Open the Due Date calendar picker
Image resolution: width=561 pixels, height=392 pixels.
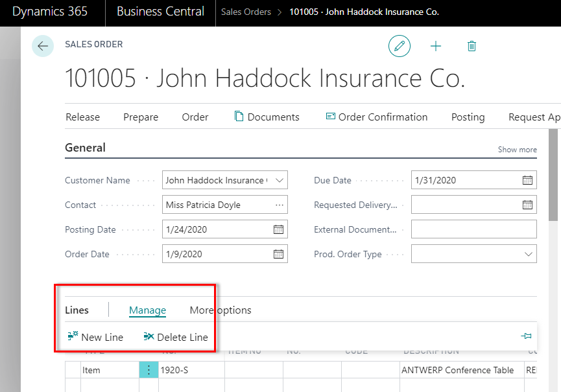click(x=527, y=180)
